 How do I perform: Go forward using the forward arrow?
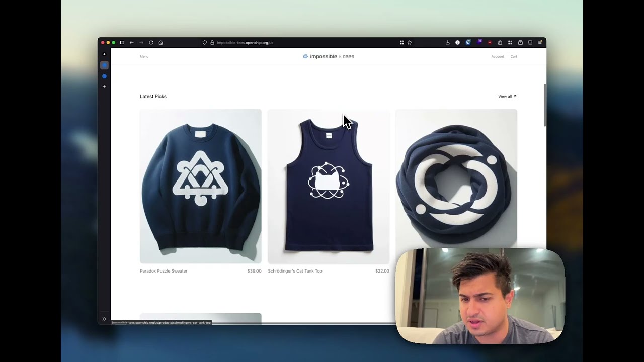[x=141, y=43]
